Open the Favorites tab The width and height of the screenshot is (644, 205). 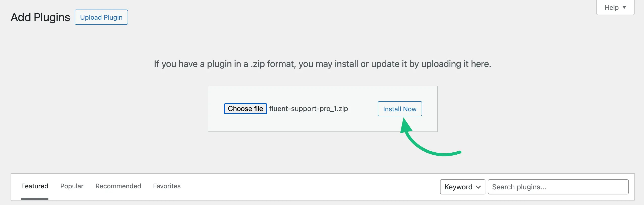(x=167, y=186)
